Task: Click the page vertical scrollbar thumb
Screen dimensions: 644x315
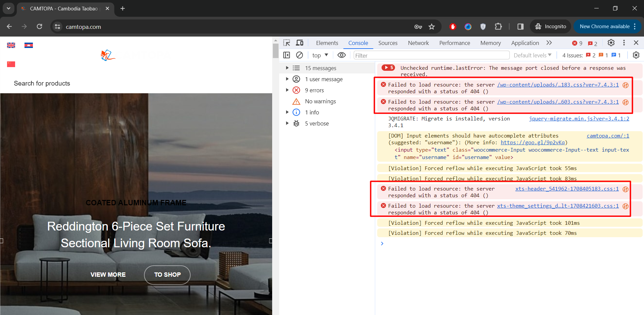Action: point(276,51)
